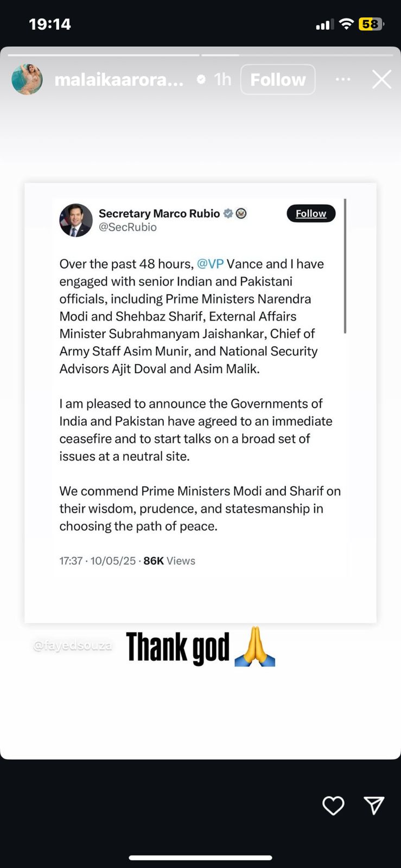Tap Marco Rubio's tweet profile photo
Screen dimensions: 401x868
pyautogui.click(x=76, y=220)
